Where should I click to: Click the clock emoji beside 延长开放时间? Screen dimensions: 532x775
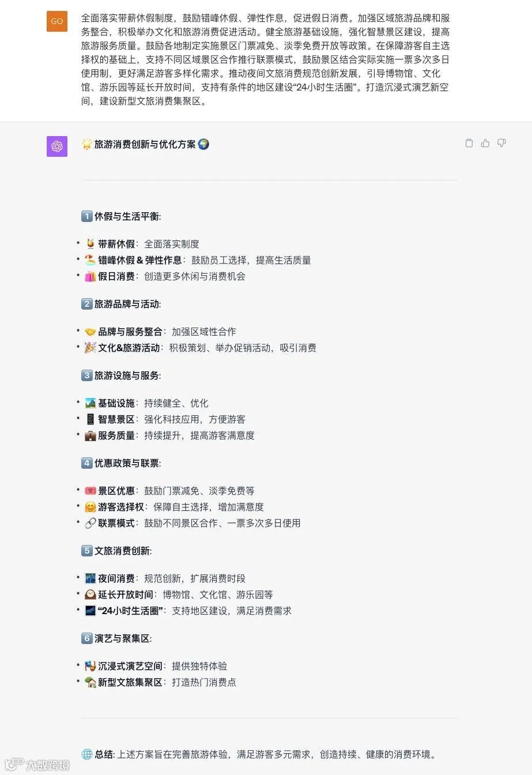(90, 595)
